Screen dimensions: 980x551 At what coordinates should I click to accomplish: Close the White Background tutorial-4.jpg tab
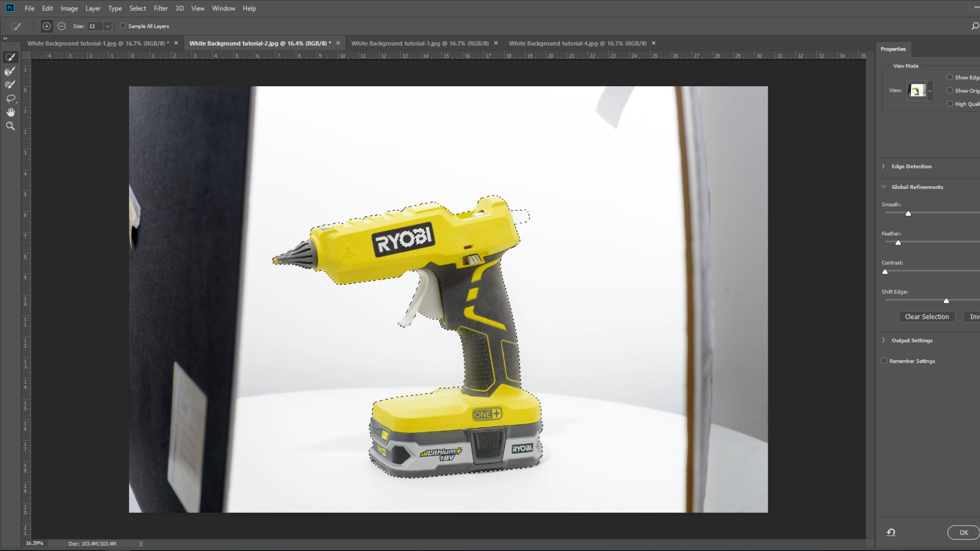click(x=653, y=43)
